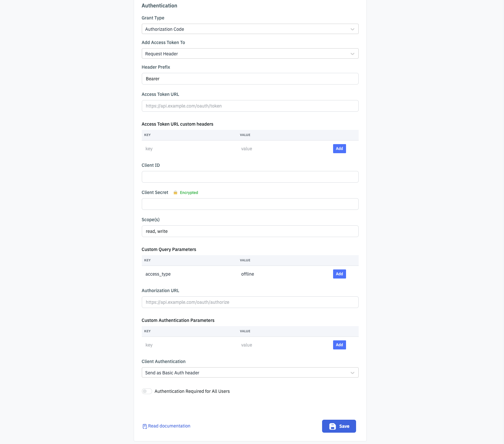
Task: Edit the Scope(s) field
Action: click(250, 231)
